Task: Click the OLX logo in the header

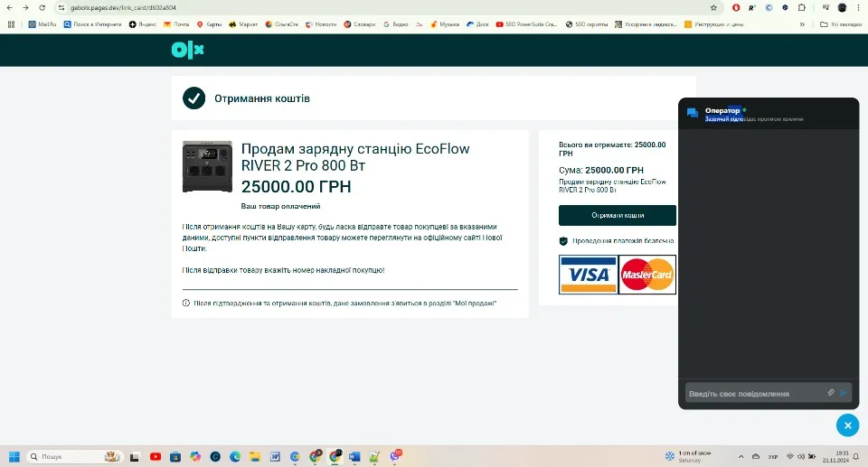Action: click(x=188, y=50)
